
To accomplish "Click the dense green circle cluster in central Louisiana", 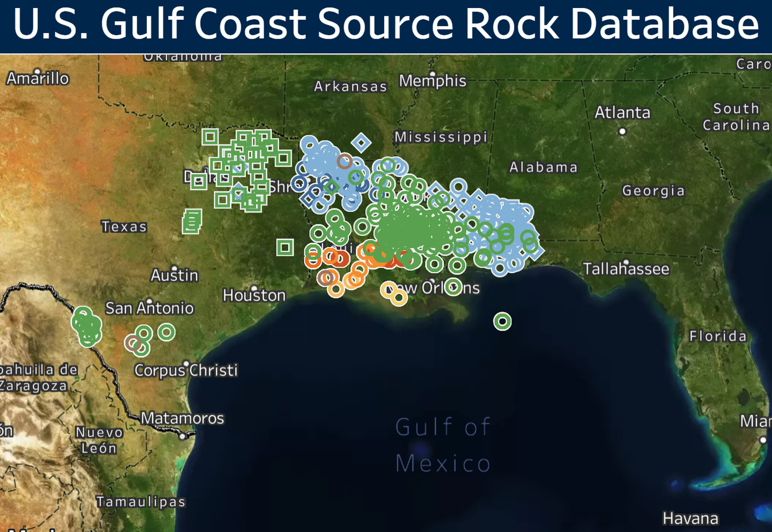I will (410, 231).
